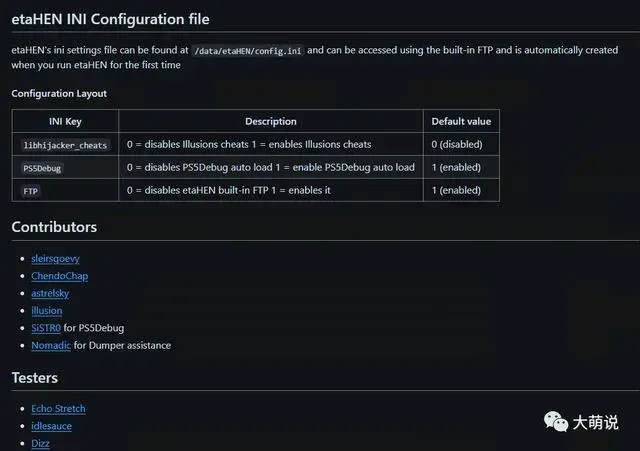Follow the illusion contributor link
Image resolution: width=640 pixels, height=451 pixels.
tap(46, 311)
